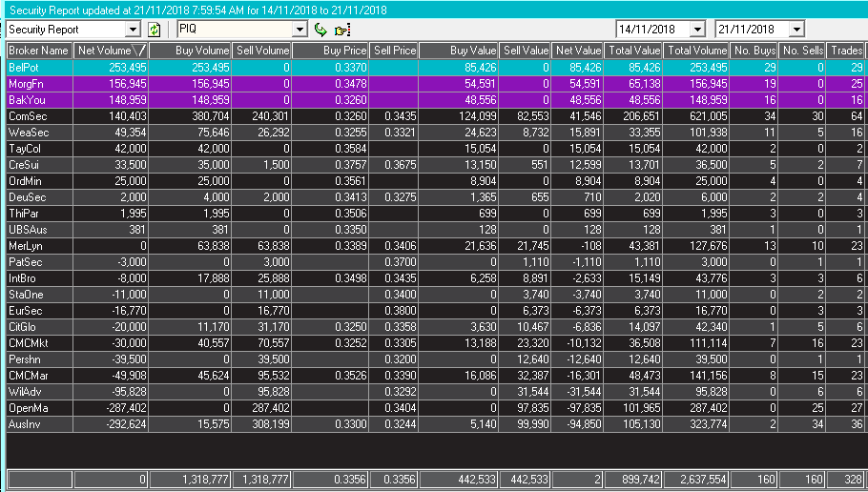This screenshot has height=492, width=868.
Task: Click CMCMar's buy price 0.3526
Action: (x=351, y=376)
